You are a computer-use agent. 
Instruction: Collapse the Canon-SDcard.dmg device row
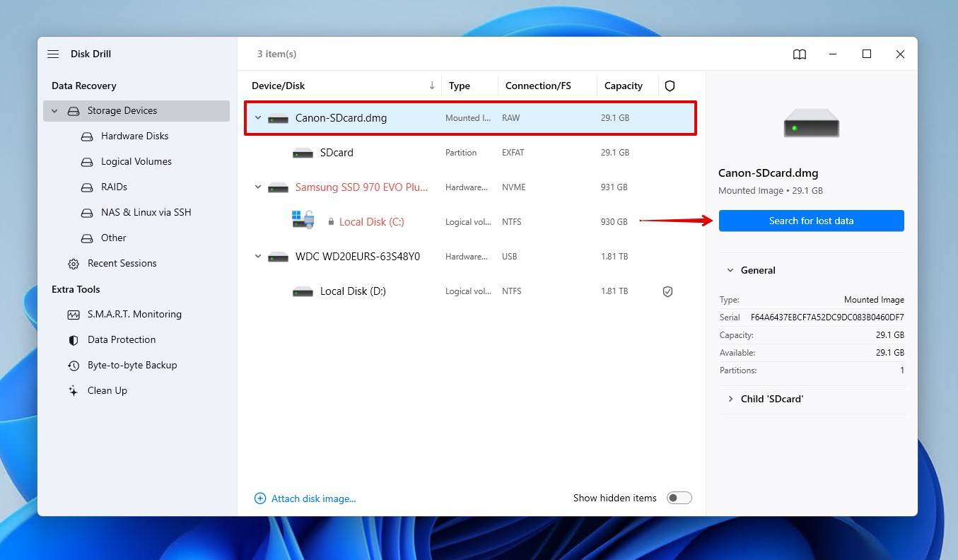tap(258, 118)
